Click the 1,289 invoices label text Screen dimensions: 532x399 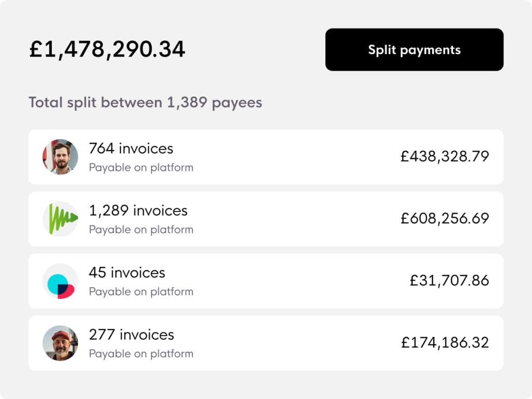pos(138,211)
